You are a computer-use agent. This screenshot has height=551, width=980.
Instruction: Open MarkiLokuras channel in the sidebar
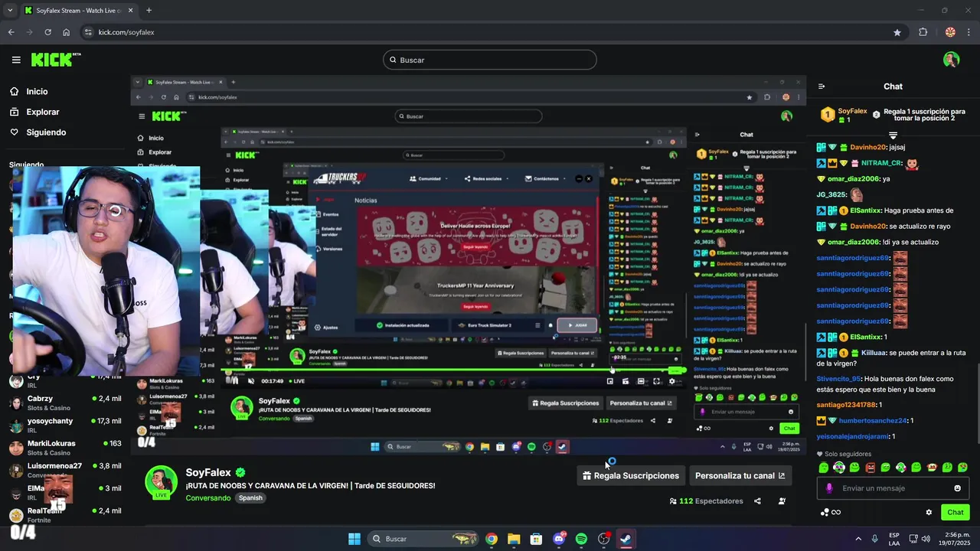click(65, 448)
